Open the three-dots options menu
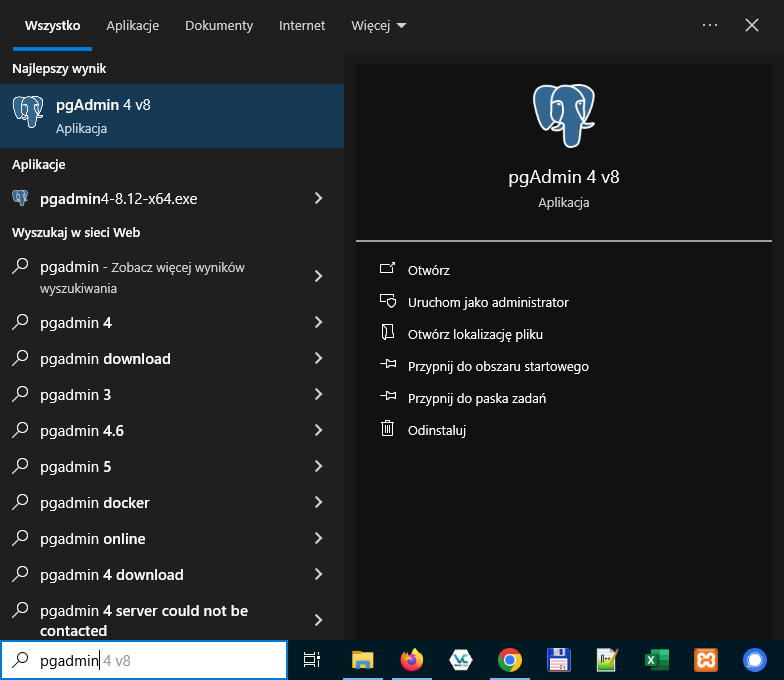This screenshot has height=680, width=784. coord(710,25)
